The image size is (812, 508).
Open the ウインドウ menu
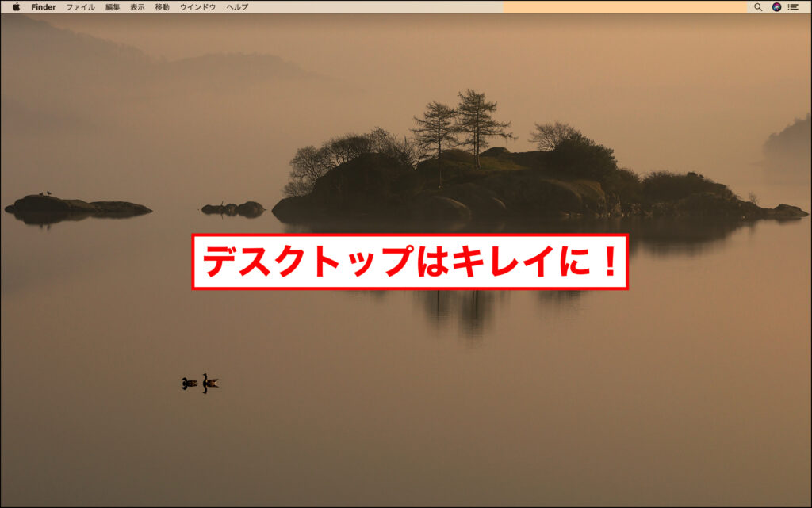click(197, 7)
